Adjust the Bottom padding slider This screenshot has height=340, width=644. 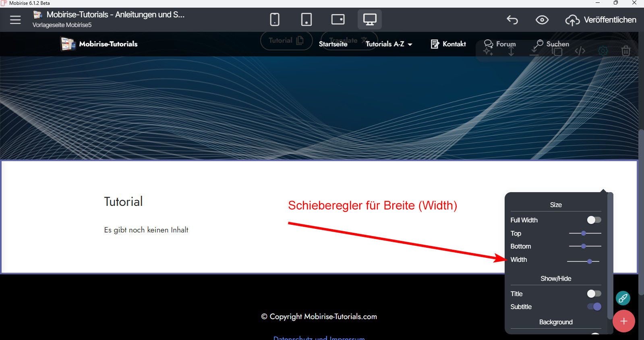click(x=585, y=246)
